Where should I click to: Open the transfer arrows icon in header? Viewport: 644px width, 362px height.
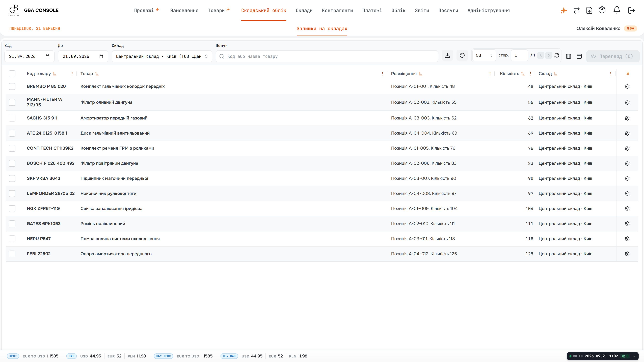(x=577, y=11)
